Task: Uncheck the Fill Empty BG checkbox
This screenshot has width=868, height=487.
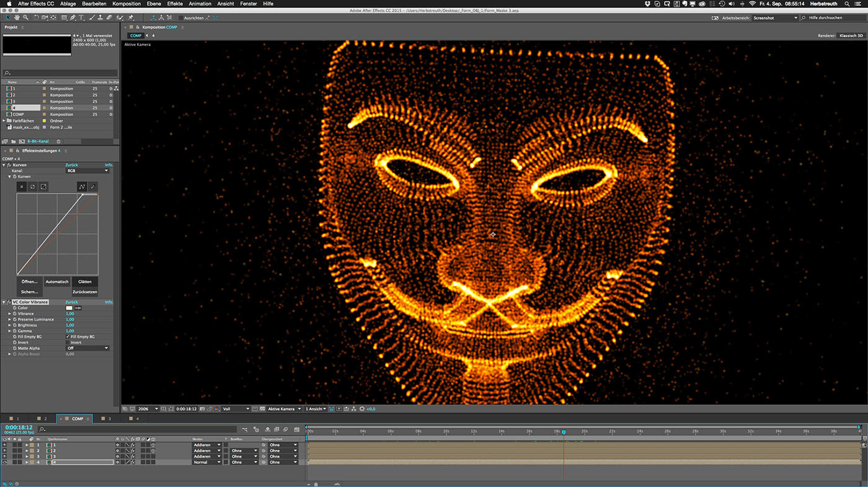Action: pos(68,337)
